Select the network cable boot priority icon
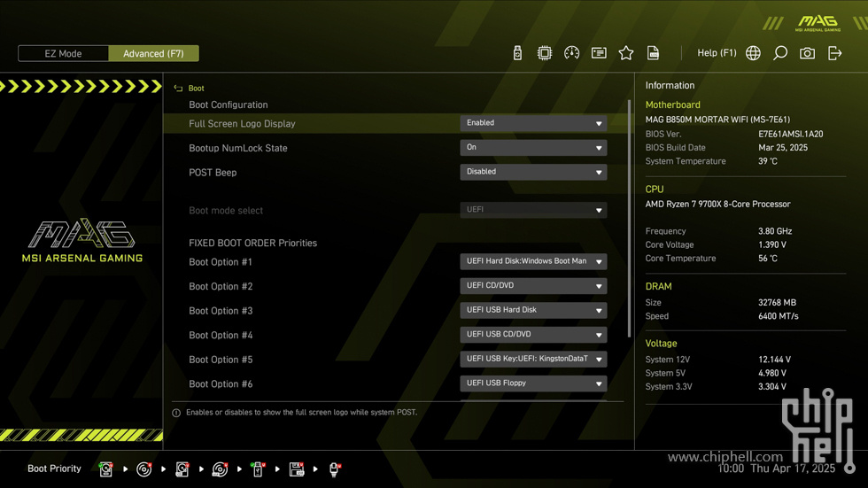The width and height of the screenshot is (868, 488). [x=335, y=469]
